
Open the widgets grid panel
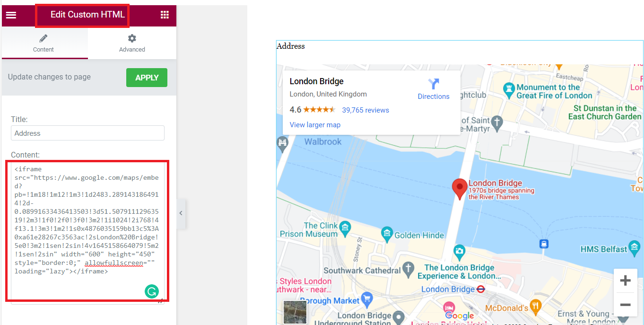pos(165,15)
